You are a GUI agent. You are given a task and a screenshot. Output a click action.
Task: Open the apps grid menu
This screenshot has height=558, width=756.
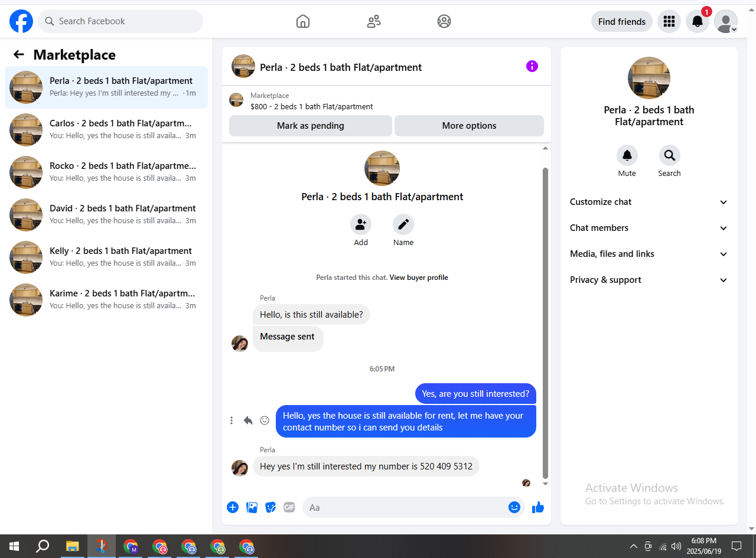[x=669, y=21]
